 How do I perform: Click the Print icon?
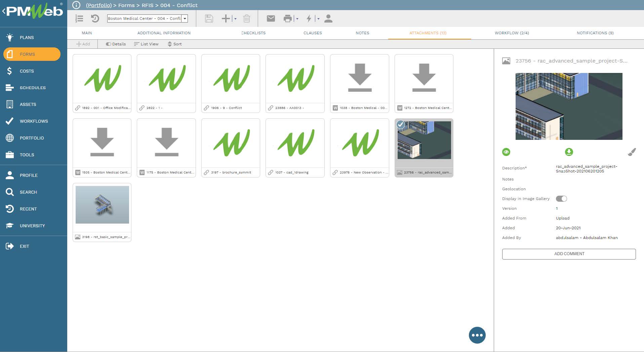[288, 18]
